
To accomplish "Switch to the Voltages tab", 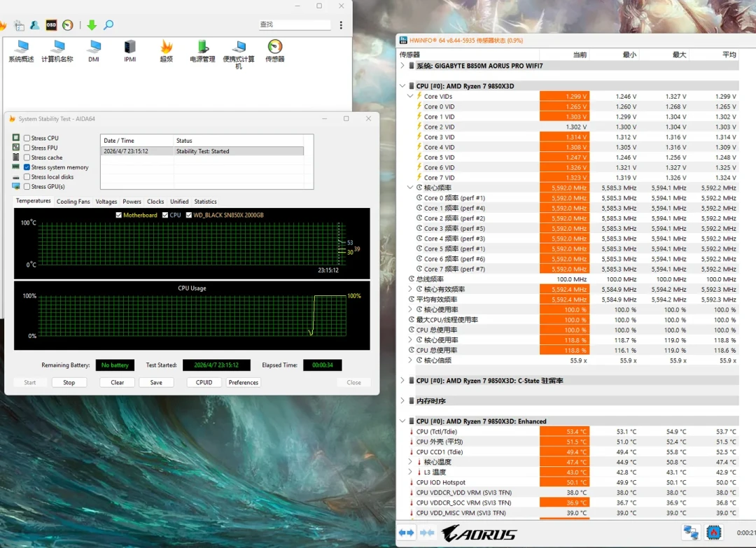I will [x=106, y=202].
